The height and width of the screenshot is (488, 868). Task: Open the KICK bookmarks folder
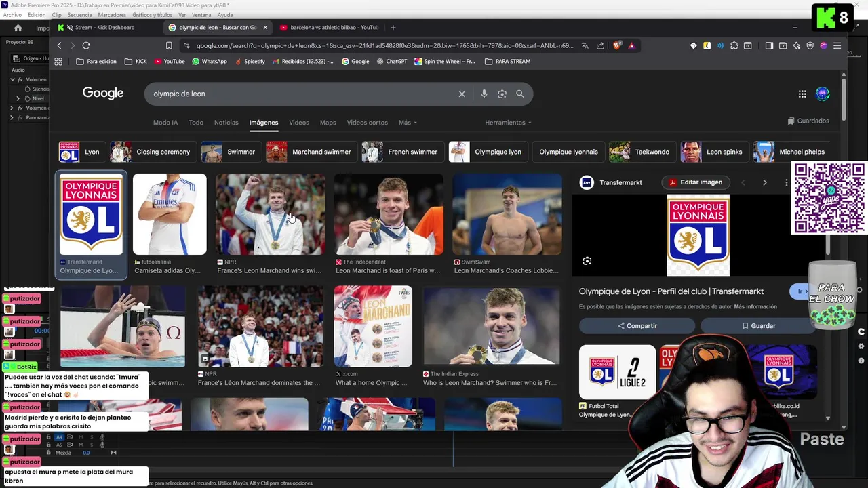(x=136, y=61)
